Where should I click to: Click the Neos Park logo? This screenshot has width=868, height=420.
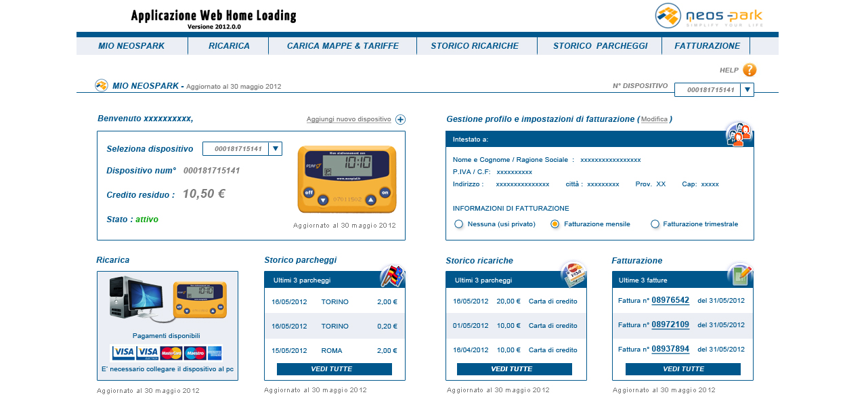click(x=709, y=16)
